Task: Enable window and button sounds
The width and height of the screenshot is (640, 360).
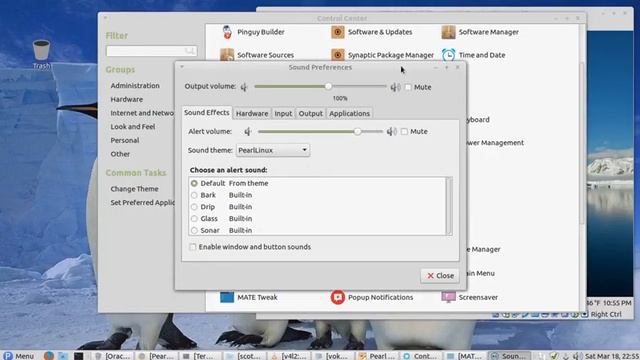Action: [x=193, y=247]
